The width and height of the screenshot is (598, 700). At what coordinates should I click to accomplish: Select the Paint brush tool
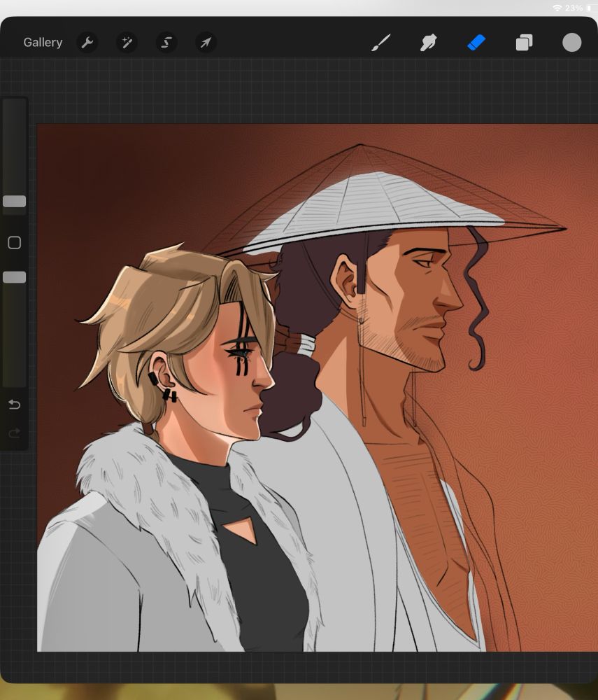[380, 43]
